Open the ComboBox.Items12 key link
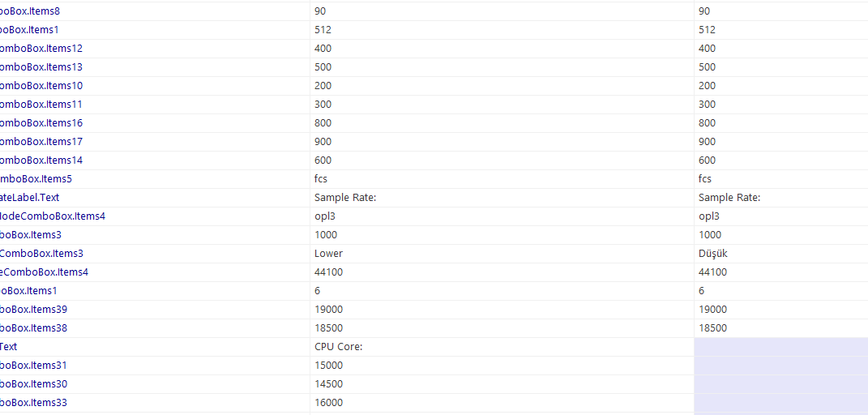 coord(41,49)
